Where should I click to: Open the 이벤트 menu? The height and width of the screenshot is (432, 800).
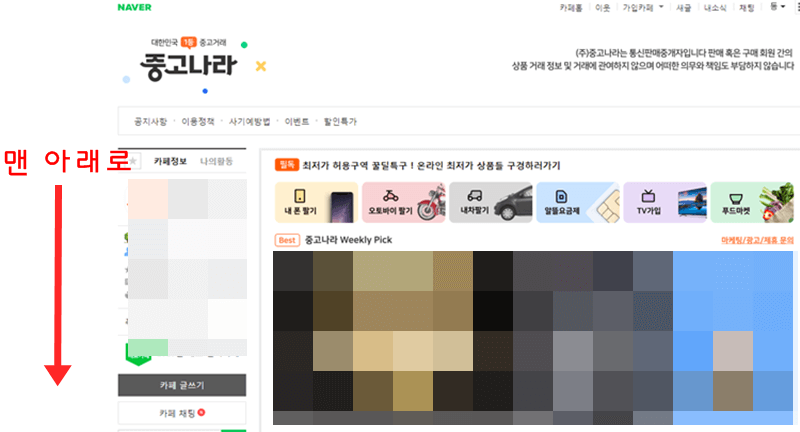point(297,121)
